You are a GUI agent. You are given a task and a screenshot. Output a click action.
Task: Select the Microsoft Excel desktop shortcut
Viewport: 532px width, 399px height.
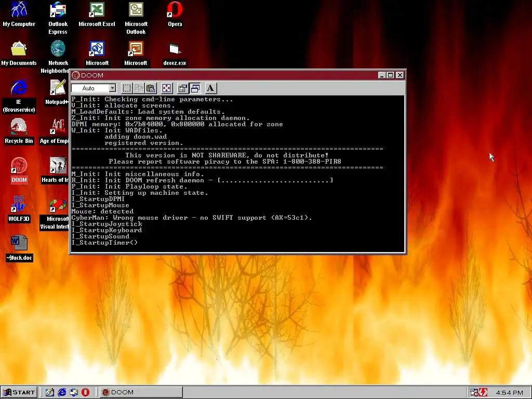[97, 14]
